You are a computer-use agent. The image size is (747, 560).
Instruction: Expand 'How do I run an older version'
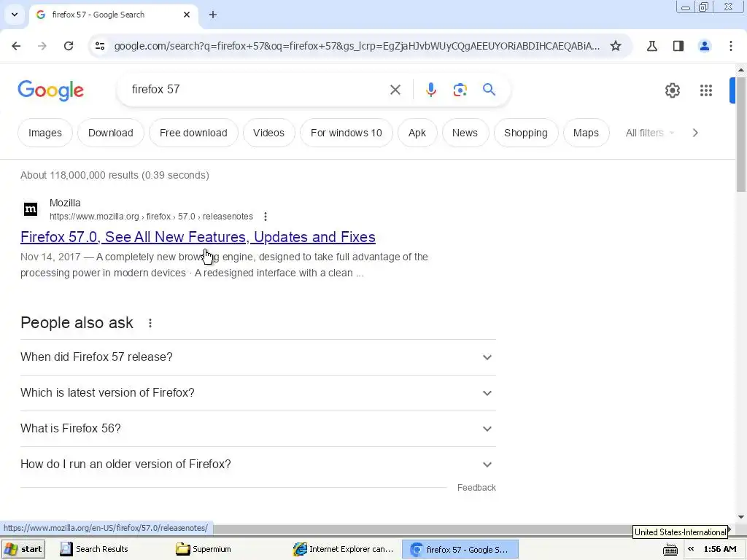tap(258, 464)
